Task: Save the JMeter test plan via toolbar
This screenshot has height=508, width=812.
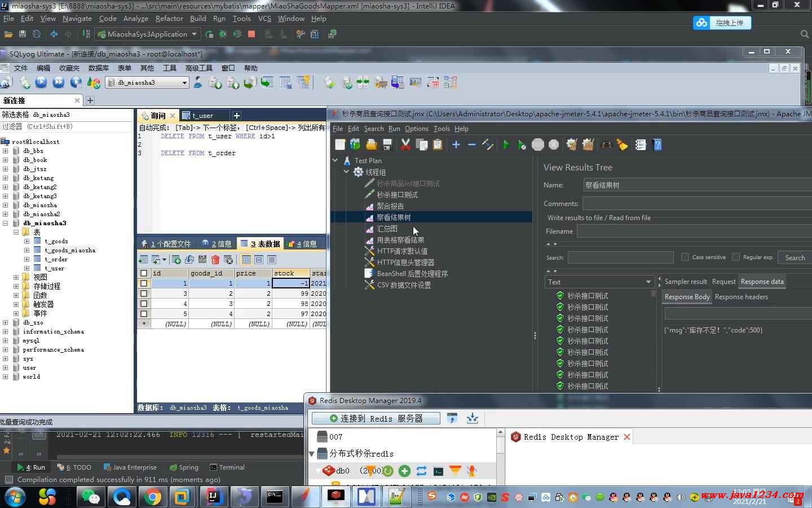Action: [x=387, y=145]
